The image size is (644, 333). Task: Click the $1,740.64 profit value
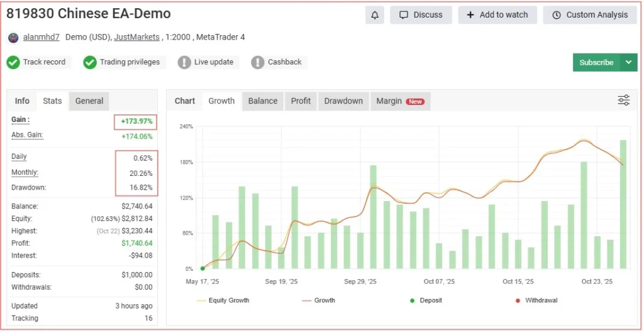point(136,243)
